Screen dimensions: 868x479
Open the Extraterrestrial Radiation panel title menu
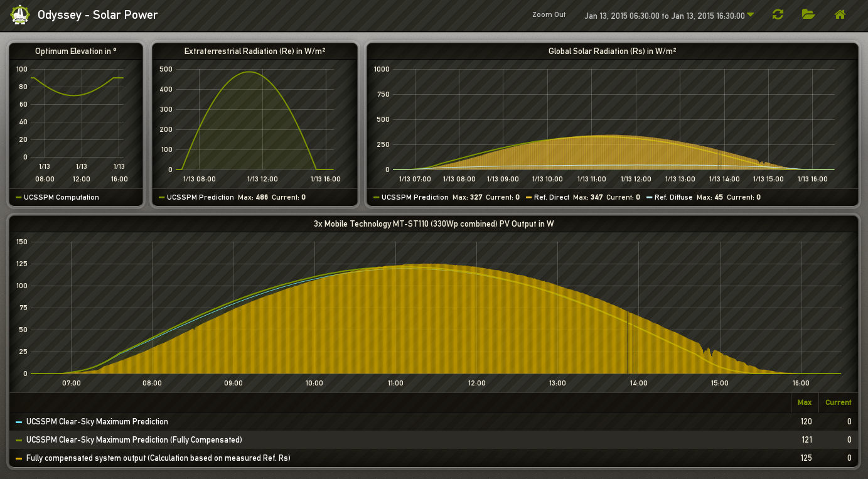pos(255,51)
